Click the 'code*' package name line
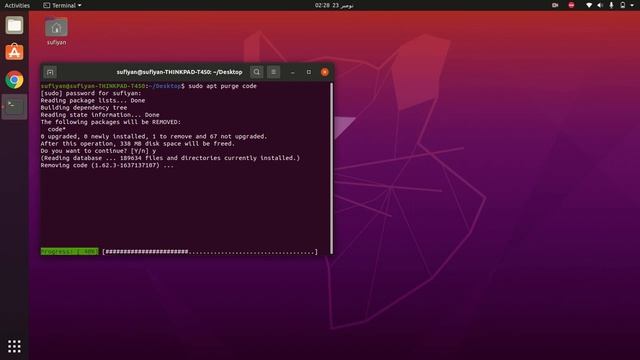This screenshot has width=640, height=360. (x=56, y=129)
